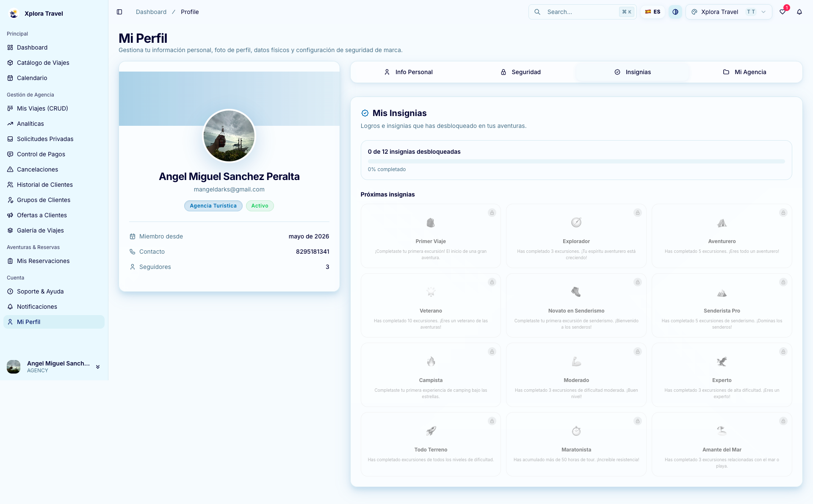
Task: Follow the Dashboard breadcrumb link
Action: (151, 12)
